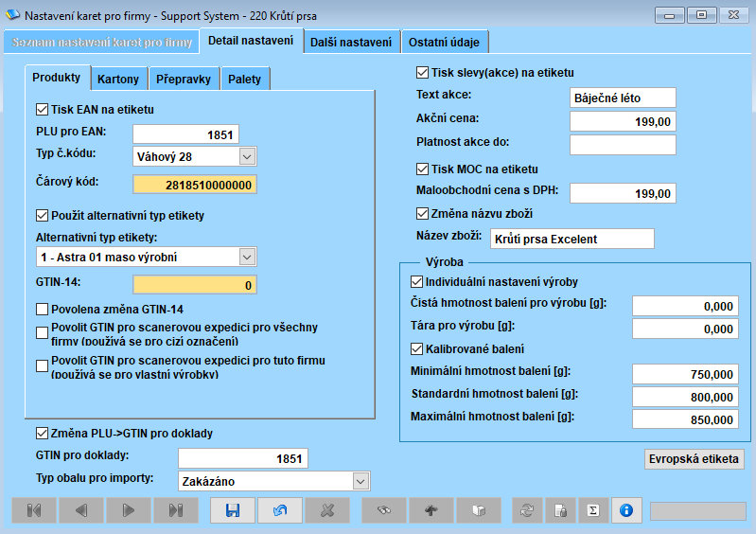Screen dimensions: 756x534
Task: Click the filter funnel icon in toolbar
Action: coord(431,510)
